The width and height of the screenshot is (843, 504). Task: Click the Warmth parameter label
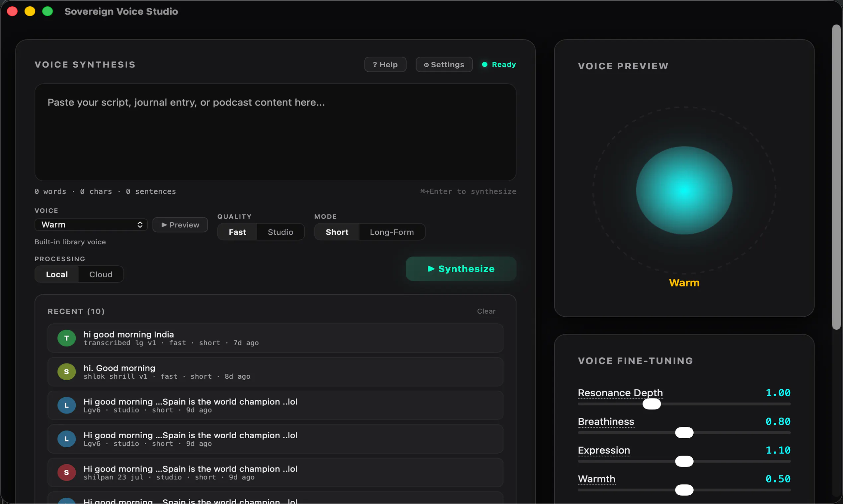[596, 479]
